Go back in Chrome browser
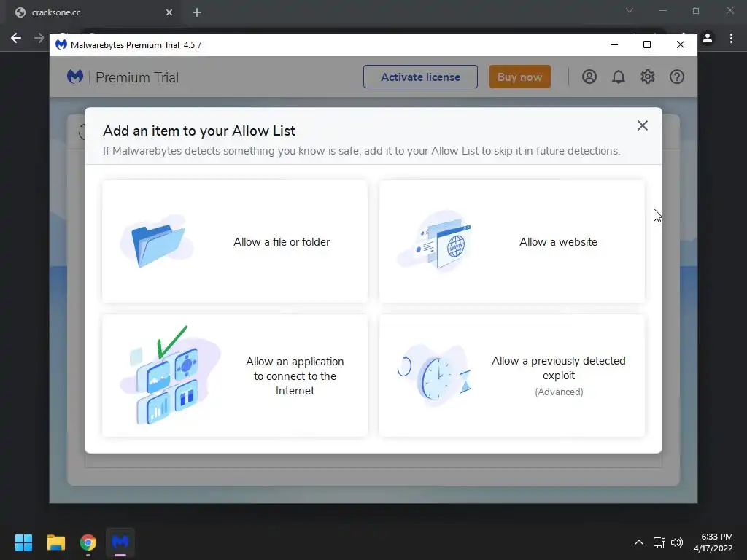Viewport: 747px width, 560px height. [16, 38]
